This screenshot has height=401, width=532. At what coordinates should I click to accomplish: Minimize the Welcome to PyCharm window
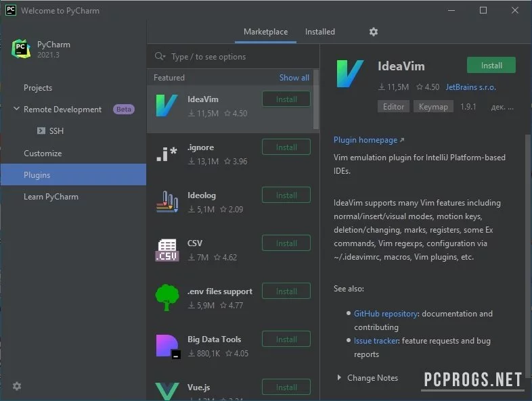point(451,11)
